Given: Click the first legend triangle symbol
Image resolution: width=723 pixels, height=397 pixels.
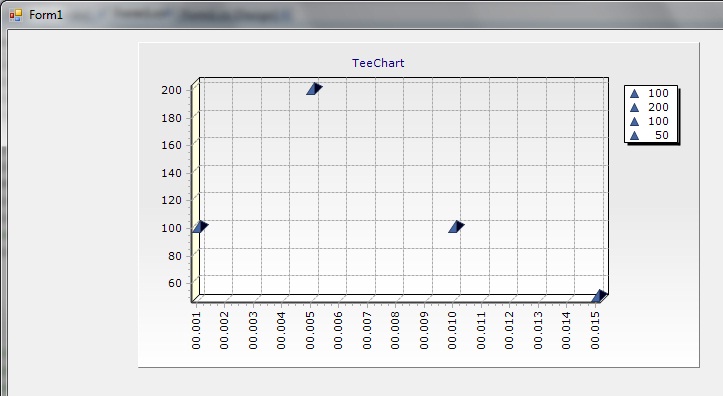Looking at the screenshot, I should point(634,94).
